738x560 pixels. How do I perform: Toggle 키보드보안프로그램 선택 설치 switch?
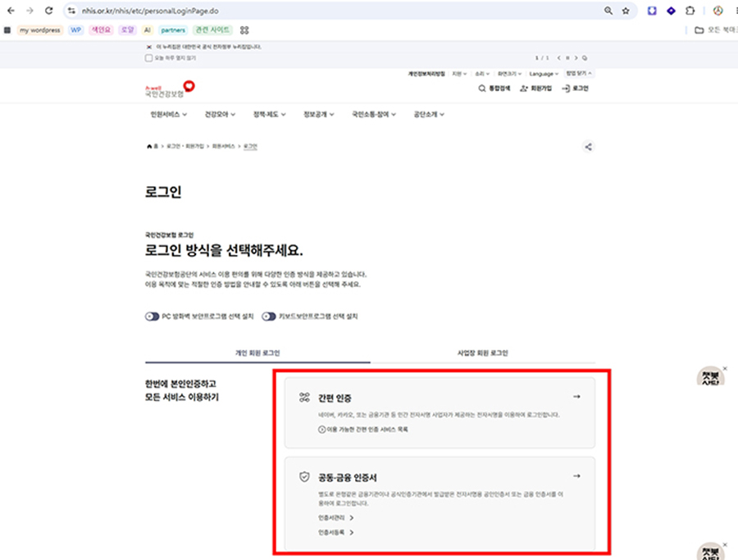(269, 316)
